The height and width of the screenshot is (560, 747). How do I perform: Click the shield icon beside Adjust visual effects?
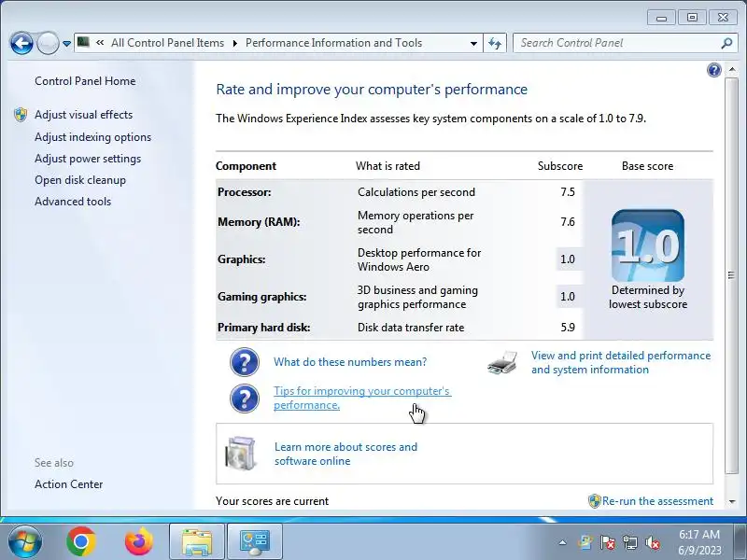pyautogui.click(x=21, y=115)
